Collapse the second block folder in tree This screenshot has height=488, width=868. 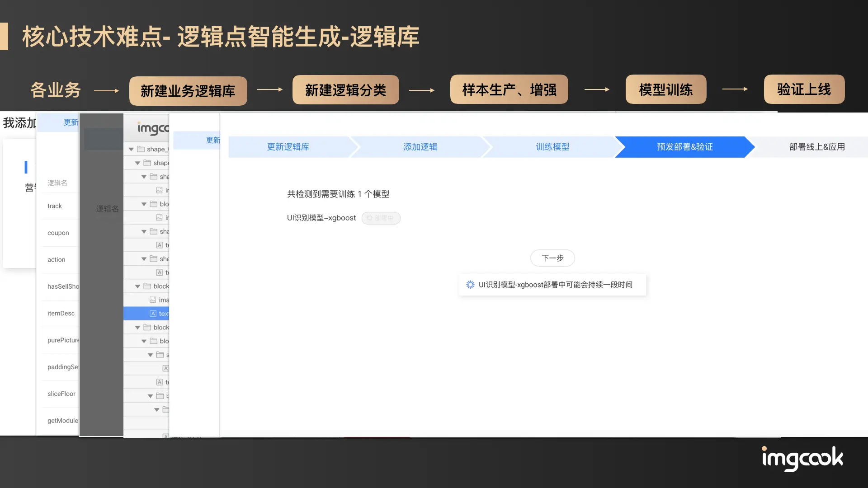pos(137,328)
